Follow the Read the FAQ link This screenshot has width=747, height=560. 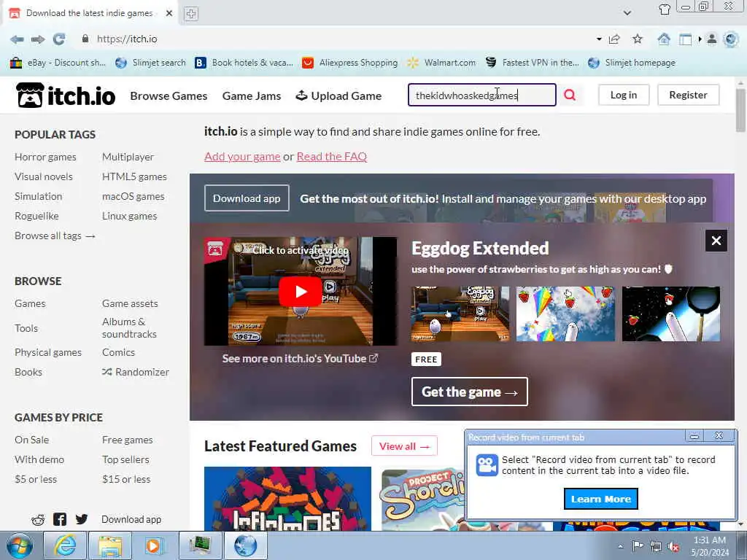pyautogui.click(x=332, y=157)
